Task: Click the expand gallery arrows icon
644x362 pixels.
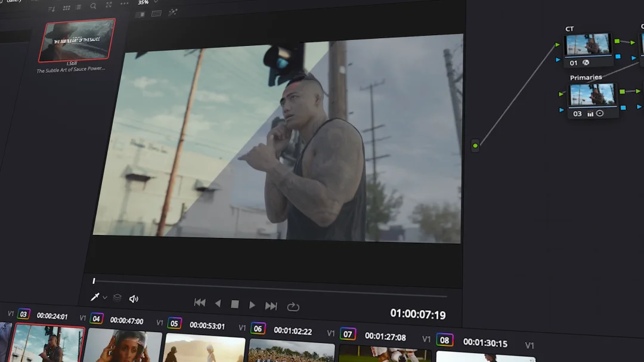Action: [x=109, y=5]
